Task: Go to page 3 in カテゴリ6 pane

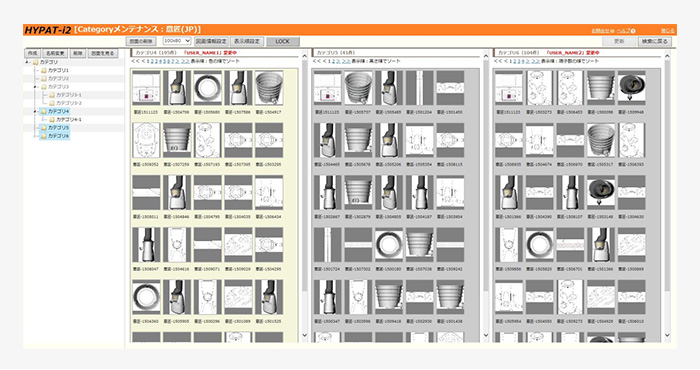Action: (519, 61)
